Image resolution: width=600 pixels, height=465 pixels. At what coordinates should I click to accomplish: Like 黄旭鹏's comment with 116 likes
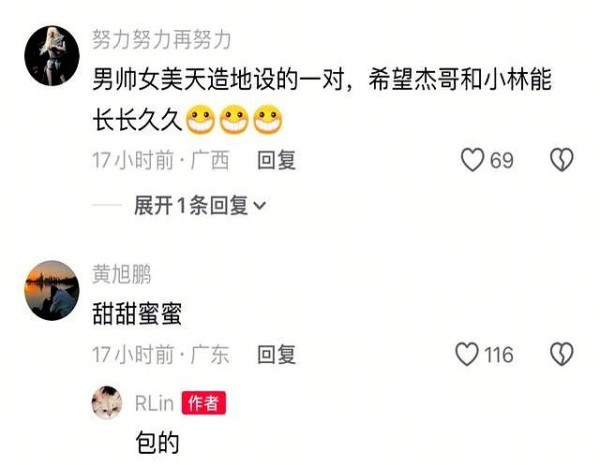pos(467,354)
